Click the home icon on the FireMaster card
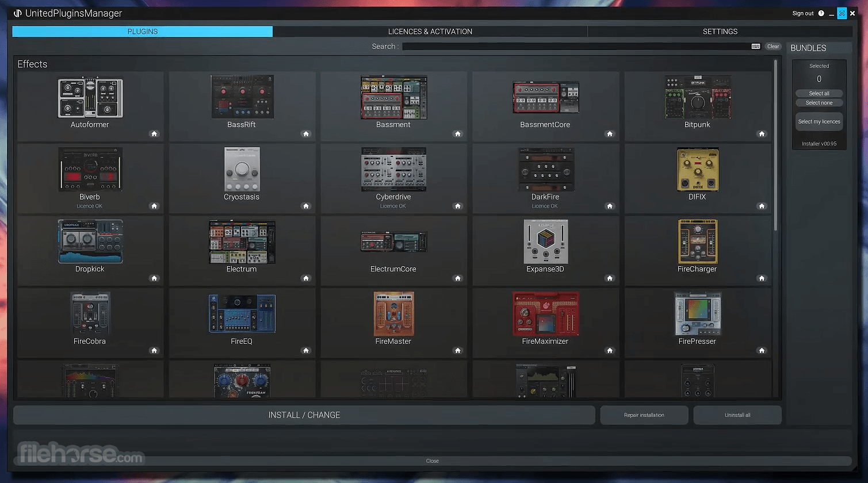This screenshot has width=868, height=483. coord(458,350)
